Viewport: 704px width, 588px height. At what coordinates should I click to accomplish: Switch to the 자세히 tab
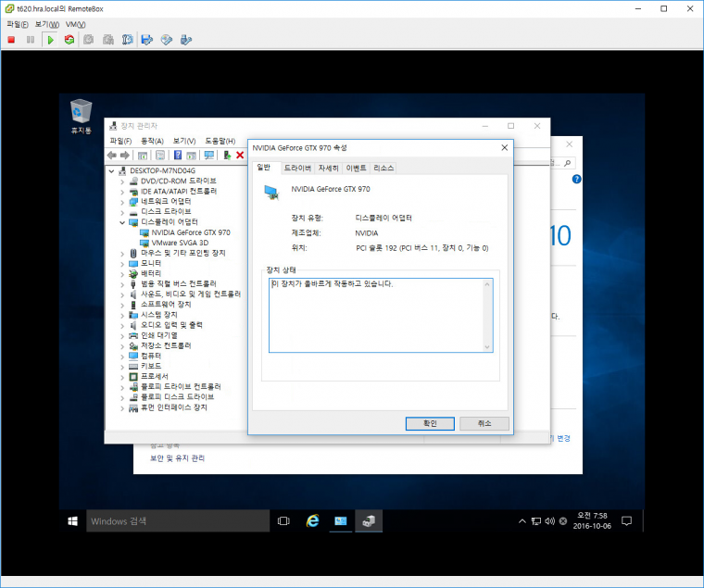click(328, 168)
